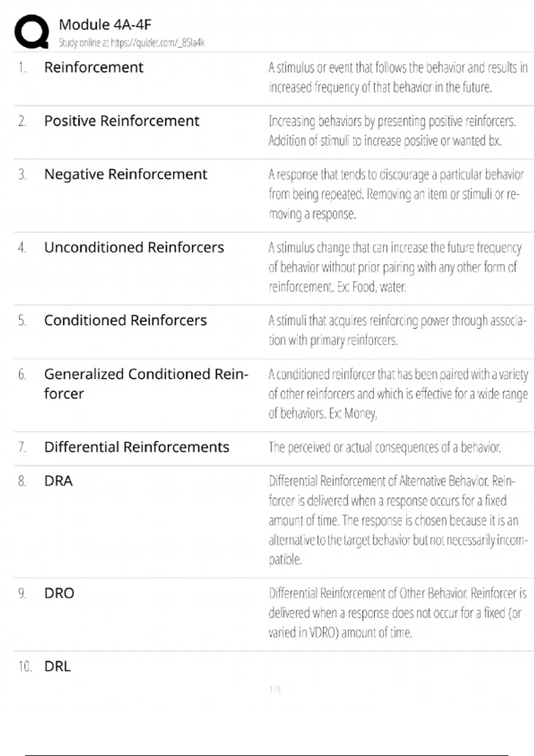
Task: Click the Negative Reinforcement term
Action: tap(125, 174)
